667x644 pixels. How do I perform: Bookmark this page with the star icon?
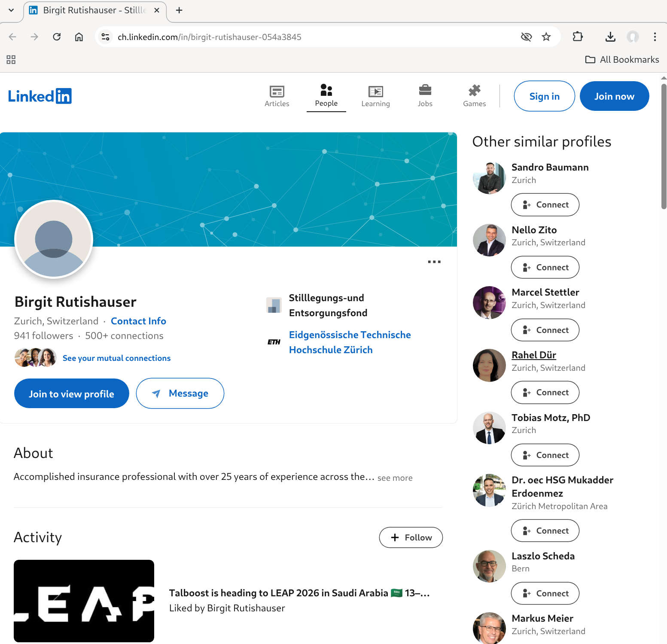pyautogui.click(x=546, y=37)
